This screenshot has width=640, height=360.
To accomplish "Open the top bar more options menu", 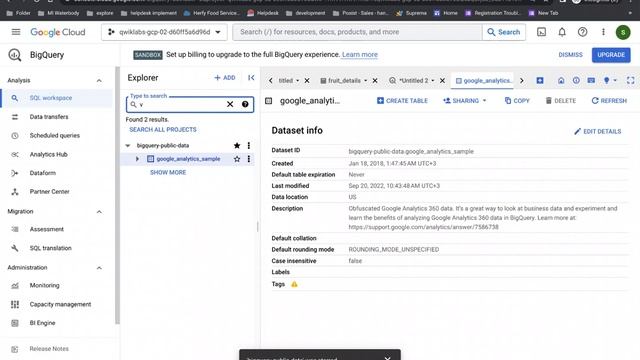I will pos(603,32).
